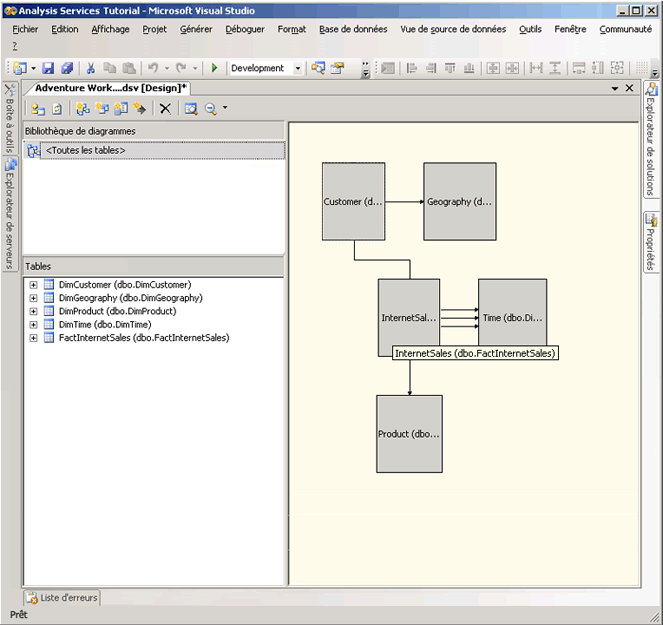This screenshot has width=663, height=625.
Task: Click the Find Table icon
Action: (190, 108)
